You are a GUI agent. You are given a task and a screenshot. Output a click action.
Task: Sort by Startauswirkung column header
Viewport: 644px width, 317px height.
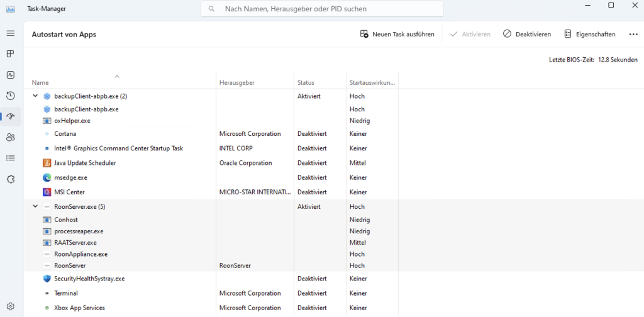coord(372,82)
